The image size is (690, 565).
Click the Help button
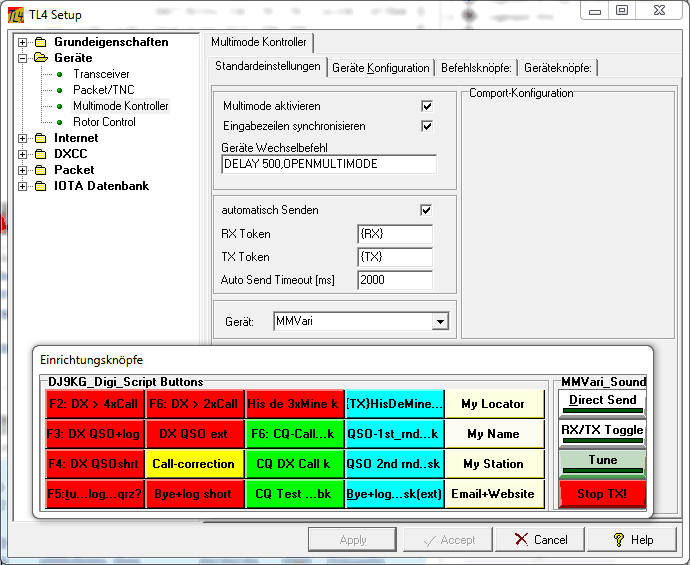click(632, 539)
